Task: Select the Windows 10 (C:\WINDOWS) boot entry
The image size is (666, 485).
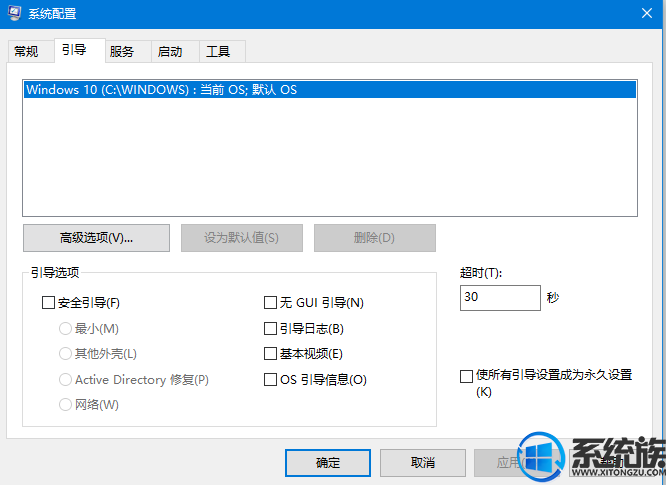Action: 330,90
